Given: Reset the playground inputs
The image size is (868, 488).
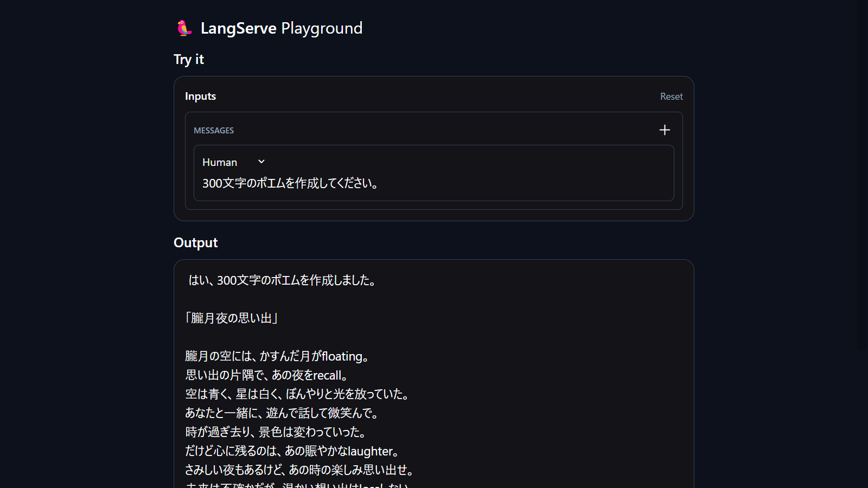Looking at the screenshot, I should (672, 96).
